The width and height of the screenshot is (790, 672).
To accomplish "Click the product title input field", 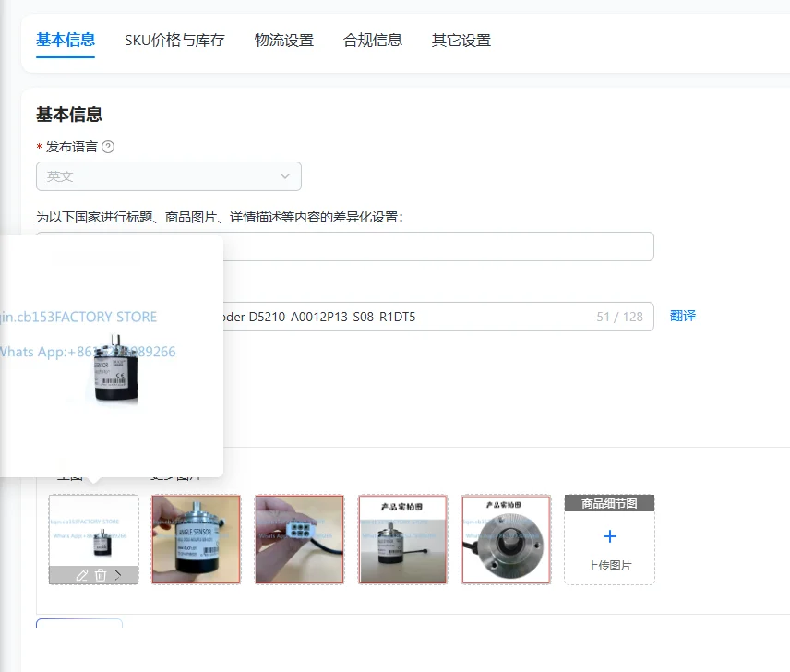I will [437, 317].
